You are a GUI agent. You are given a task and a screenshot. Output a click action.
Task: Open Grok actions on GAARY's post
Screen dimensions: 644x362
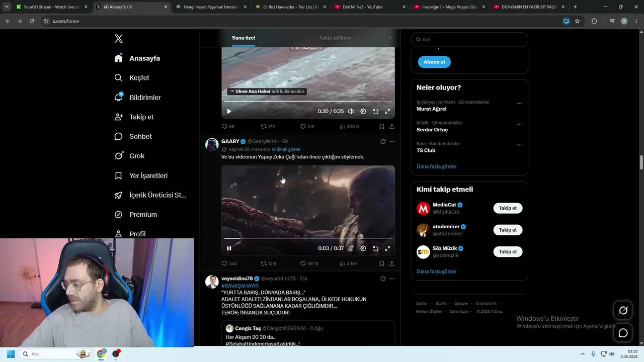pyautogui.click(x=383, y=142)
